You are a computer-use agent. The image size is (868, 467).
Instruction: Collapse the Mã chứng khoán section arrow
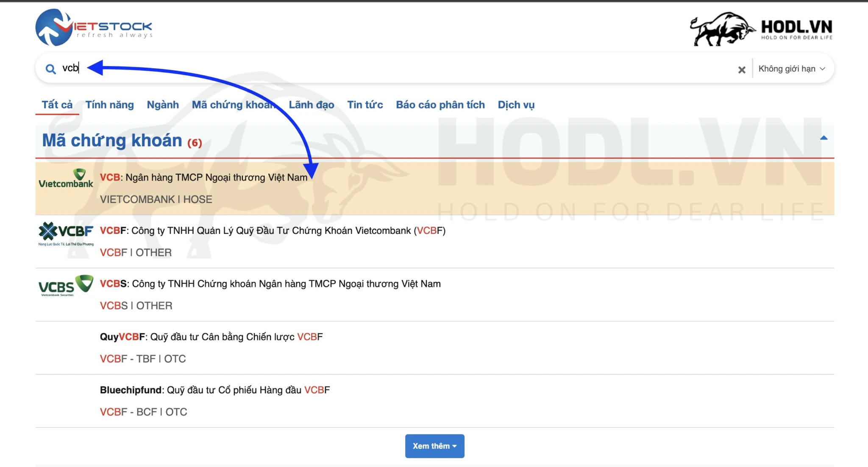[x=823, y=138]
